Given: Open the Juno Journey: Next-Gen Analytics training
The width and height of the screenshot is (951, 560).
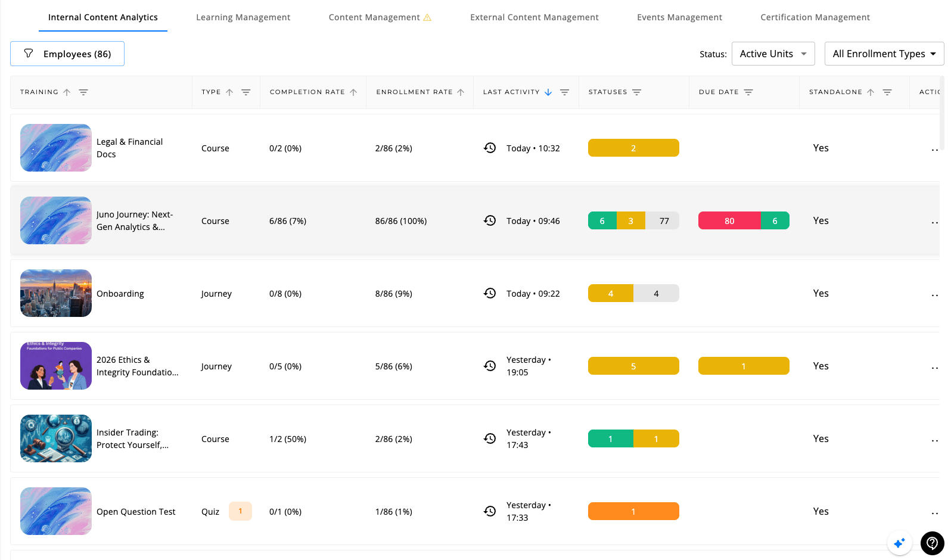Looking at the screenshot, I should tap(135, 220).
